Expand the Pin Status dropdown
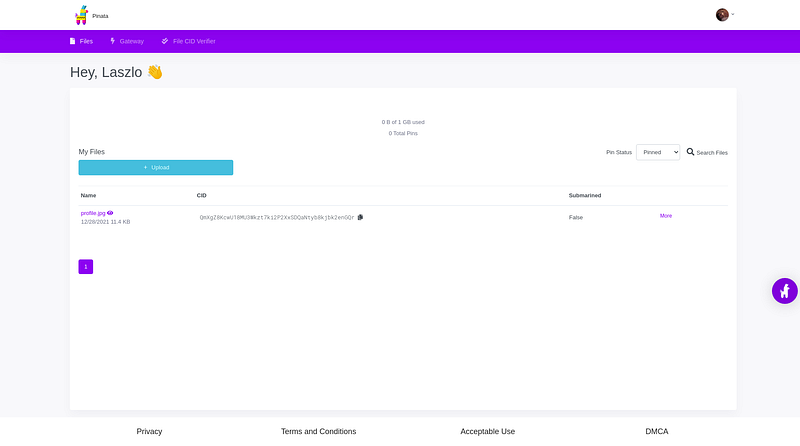This screenshot has width=800, height=446. (x=657, y=152)
